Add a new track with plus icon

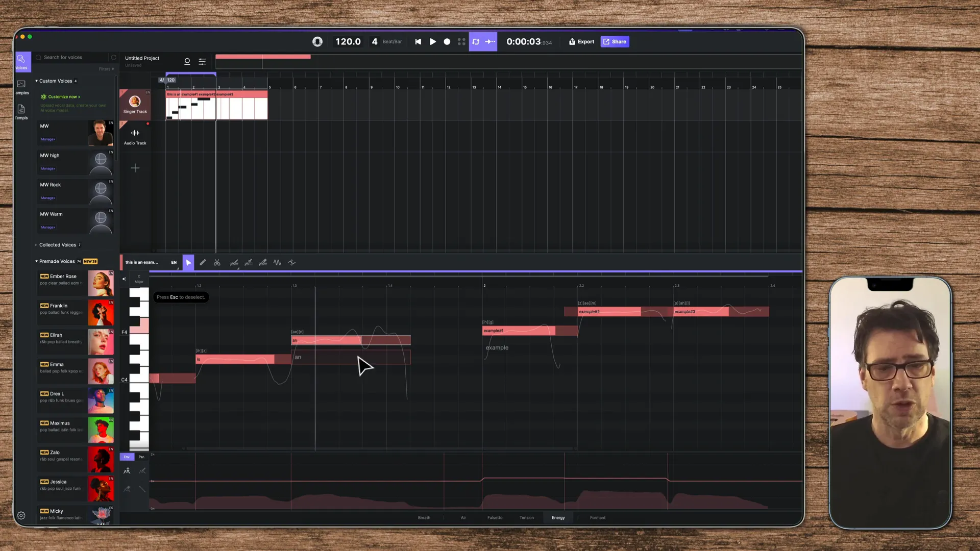click(135, 168)
